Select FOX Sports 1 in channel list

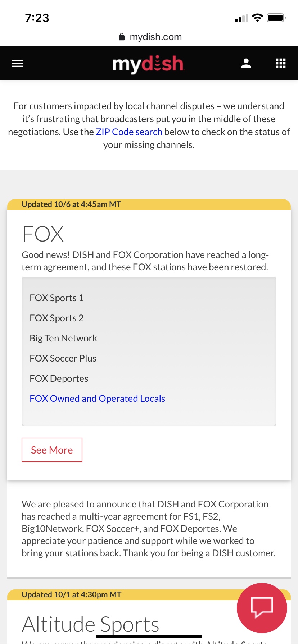pos(57,298)
